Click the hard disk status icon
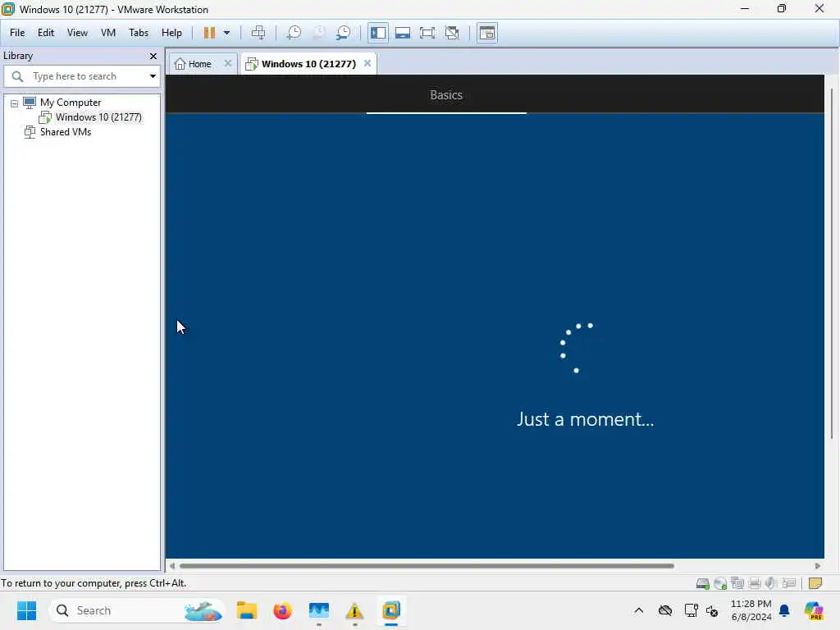Image resolution: width=840 pixels, height=630 pixels. (x=702, y=583)
